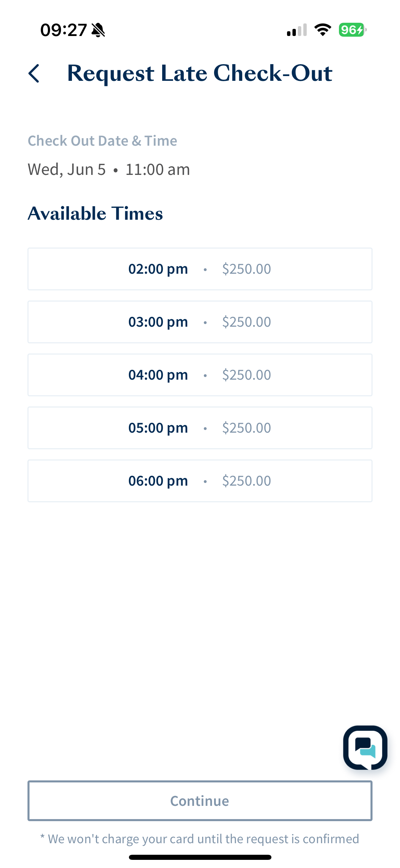400x868 pixels.
Task: Tap the 09:27 clock in status bar
Action: pos(63,30)
